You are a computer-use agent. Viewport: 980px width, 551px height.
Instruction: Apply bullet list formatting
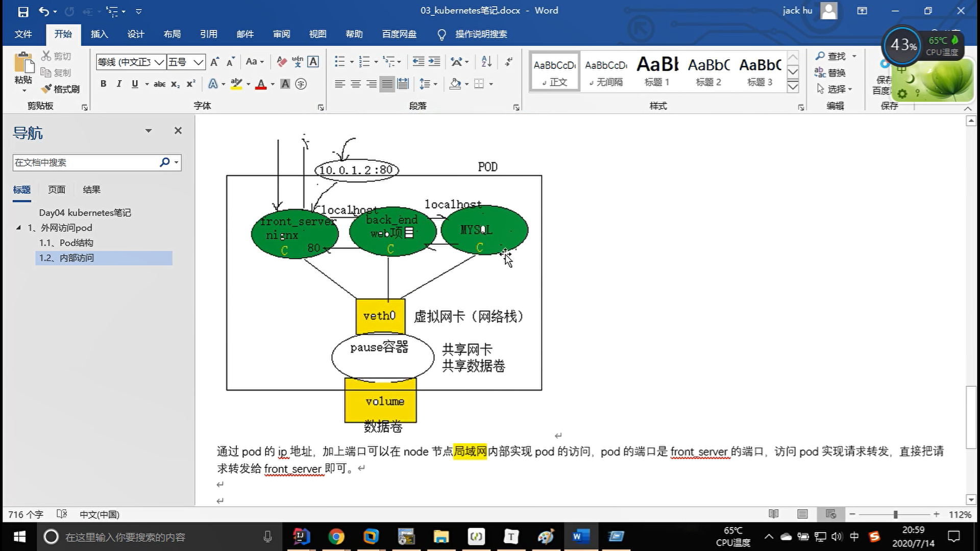pyautogui.click(x=339, y=62)
